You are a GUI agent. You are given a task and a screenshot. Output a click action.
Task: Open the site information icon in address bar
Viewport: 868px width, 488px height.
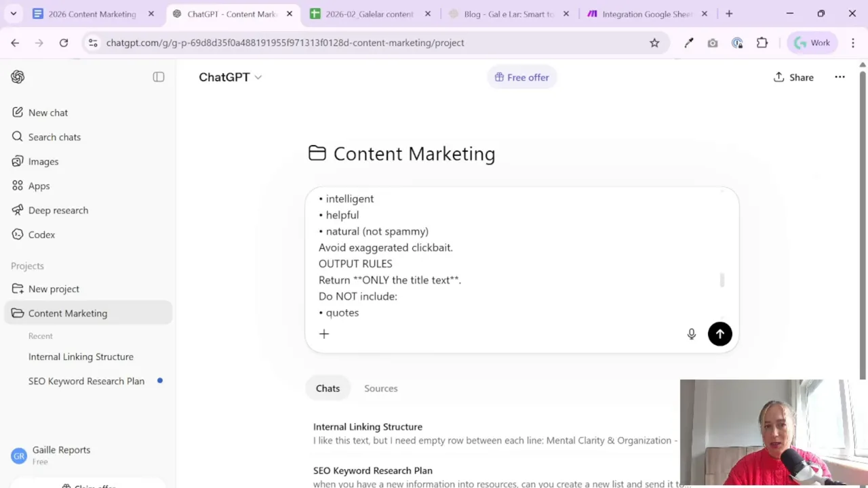[94, 43]
